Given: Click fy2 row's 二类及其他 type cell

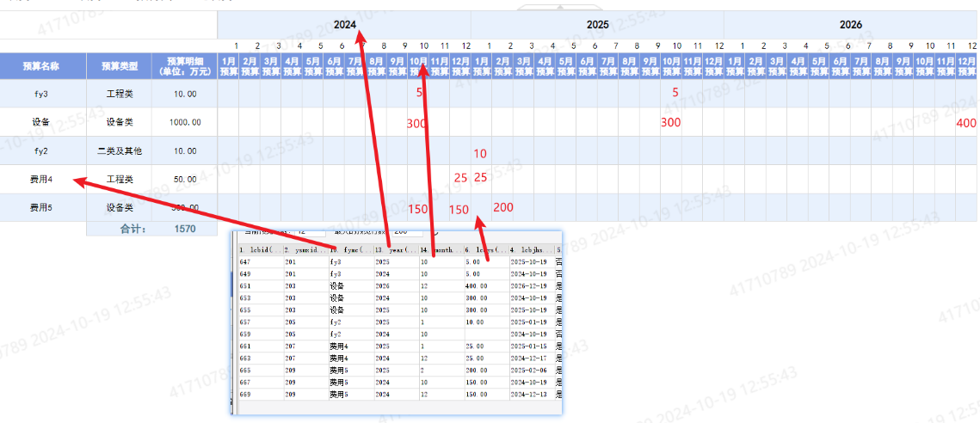Looking at the screenshot, I should (x=119, y=150).
